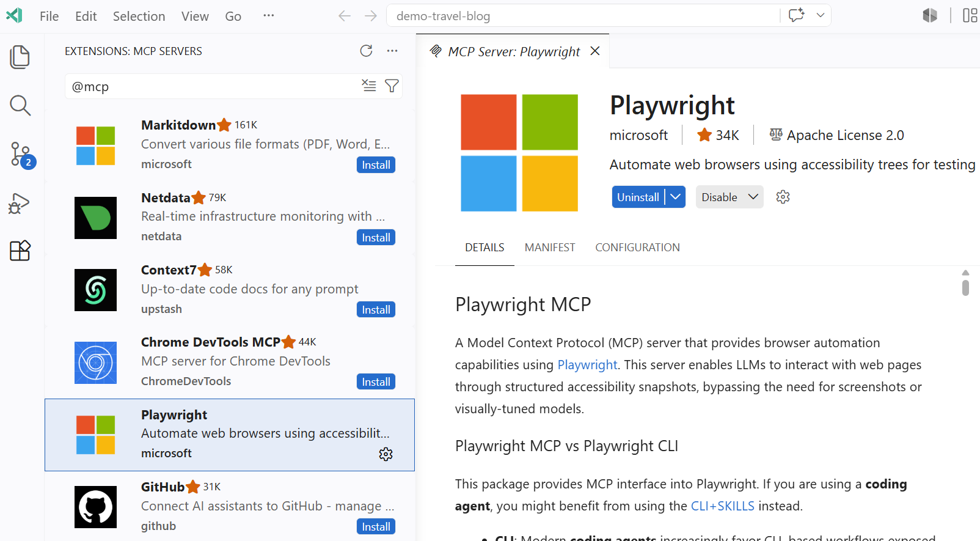Click the Apache License 2.0 link
This screenshot has height=541, width=980.
point(836,135)
